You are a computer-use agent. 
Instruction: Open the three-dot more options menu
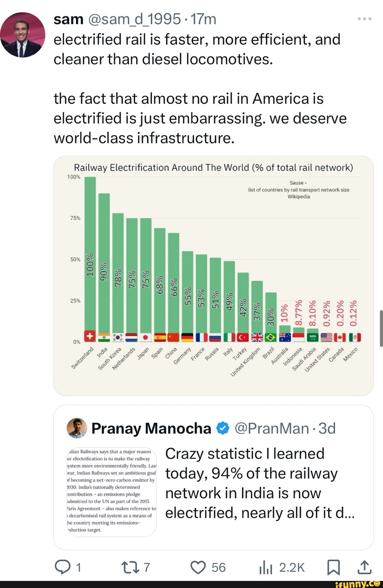364,19
